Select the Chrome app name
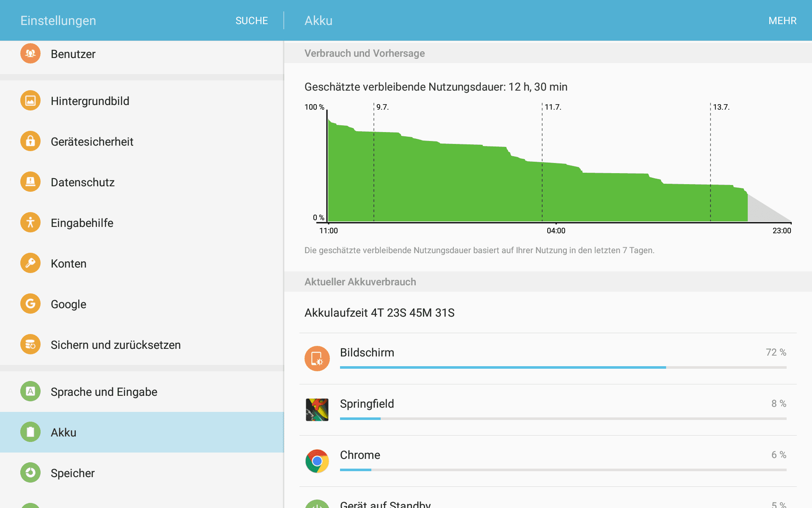 tap(360, 455)
